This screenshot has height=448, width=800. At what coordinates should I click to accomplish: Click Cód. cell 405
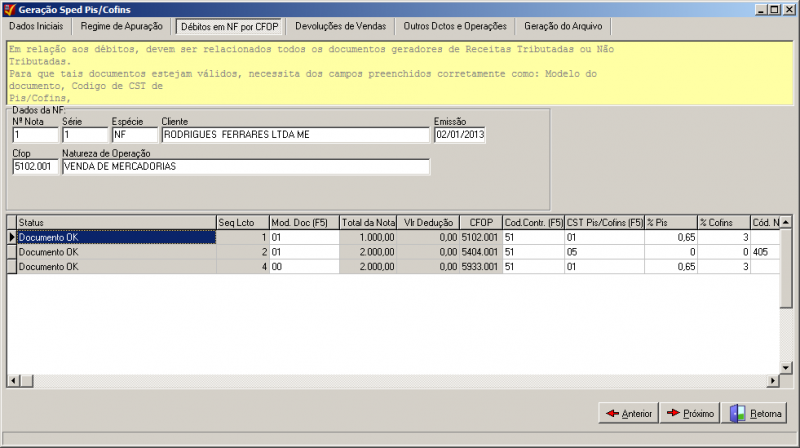pos(765,252)
